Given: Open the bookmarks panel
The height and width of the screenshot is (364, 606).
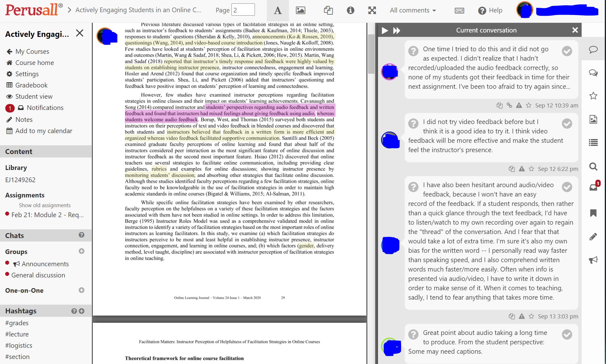Looking at the screenshot, I should point(593,213).
